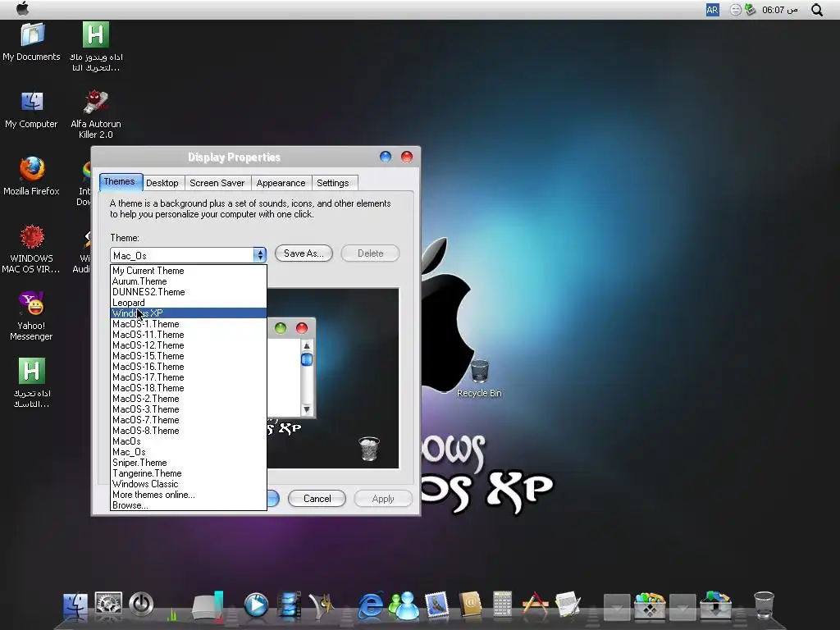Open the film strip movie dock icon
This screenshot has height=630, width=840.
289,606
